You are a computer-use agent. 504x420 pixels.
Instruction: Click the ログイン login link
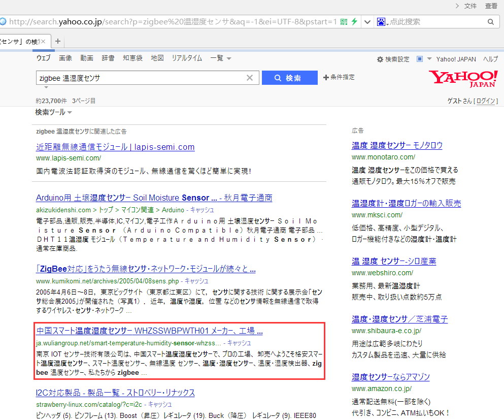coord(485,101)
